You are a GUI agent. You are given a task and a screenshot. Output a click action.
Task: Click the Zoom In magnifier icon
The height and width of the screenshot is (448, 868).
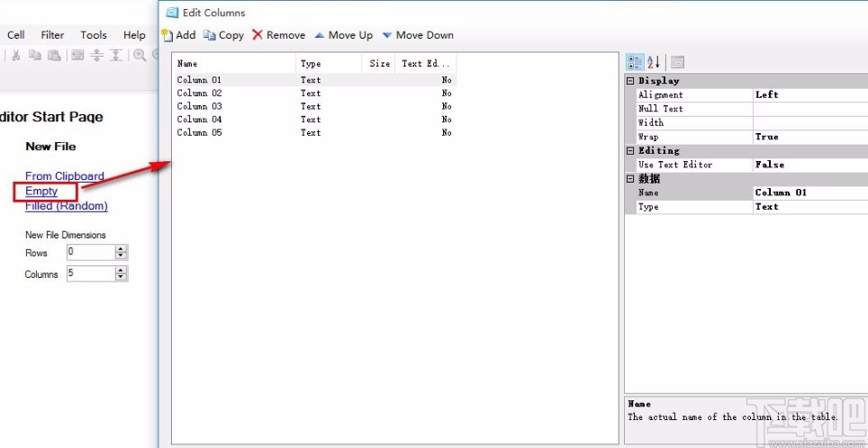coord(140,55)
